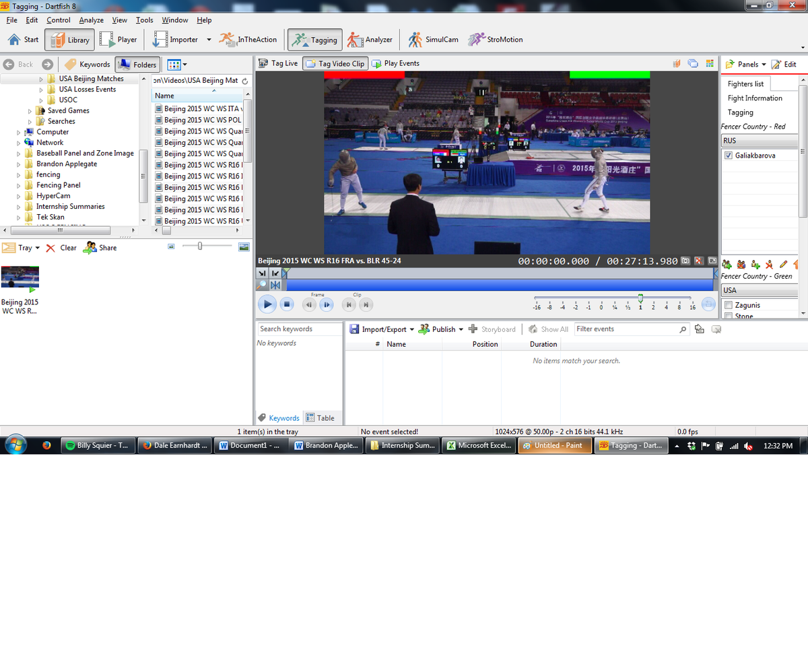Switch to Table view tab

click(x=320, y=418)
